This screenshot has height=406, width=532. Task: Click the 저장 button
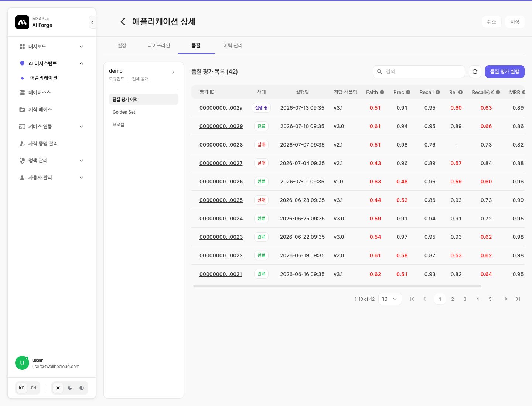coord(515,22)
